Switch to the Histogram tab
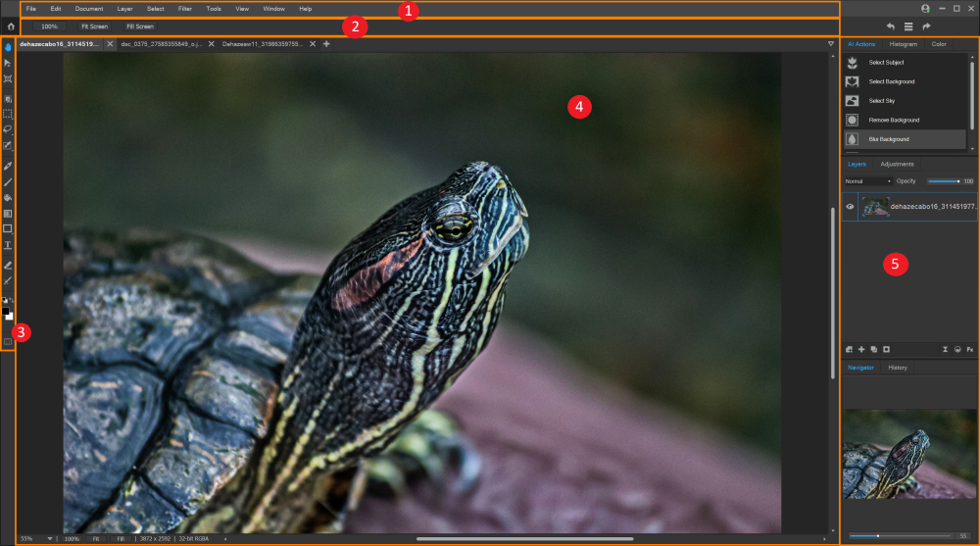Screen dimensions: 980x546 (904, 44)
